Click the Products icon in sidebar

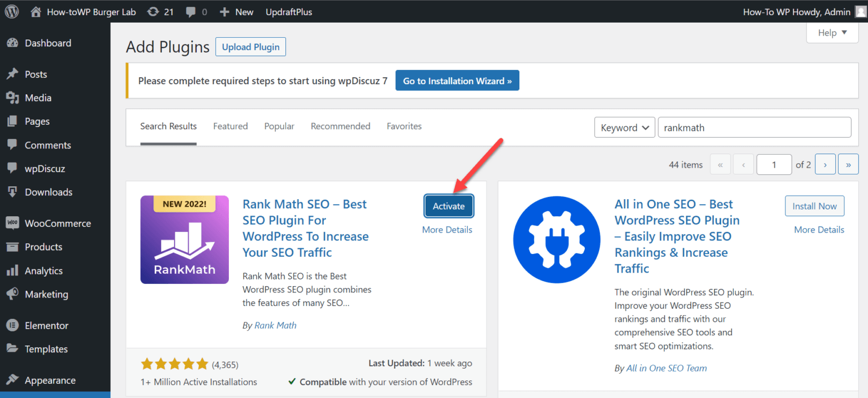click(12, 247)
